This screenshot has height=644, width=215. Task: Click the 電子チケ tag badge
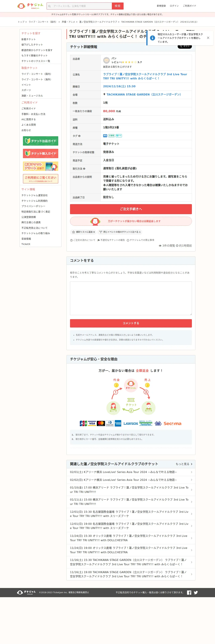(119, 136)
